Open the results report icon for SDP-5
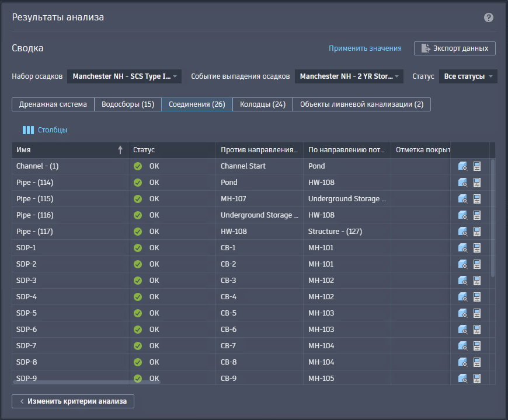 coord(477,313)
